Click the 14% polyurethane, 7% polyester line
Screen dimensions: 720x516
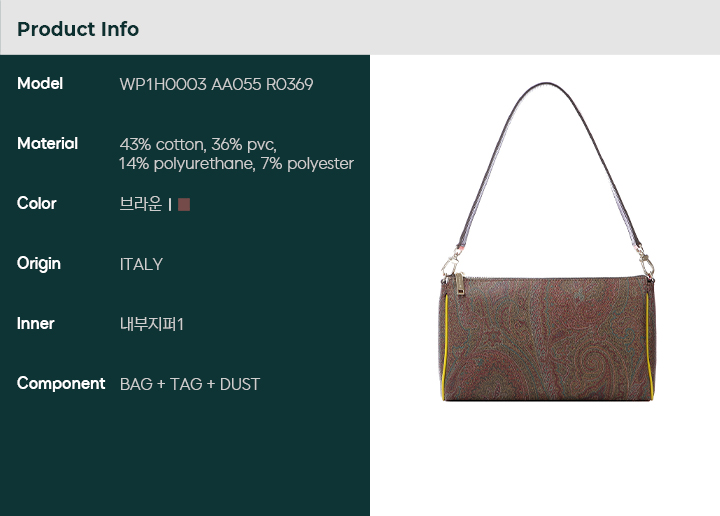236,163
